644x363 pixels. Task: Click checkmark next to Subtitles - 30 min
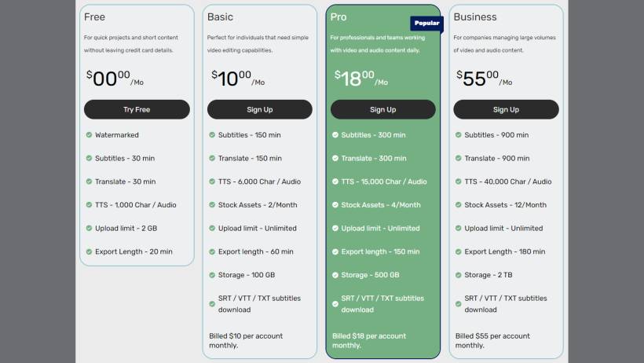pos(89,158)
